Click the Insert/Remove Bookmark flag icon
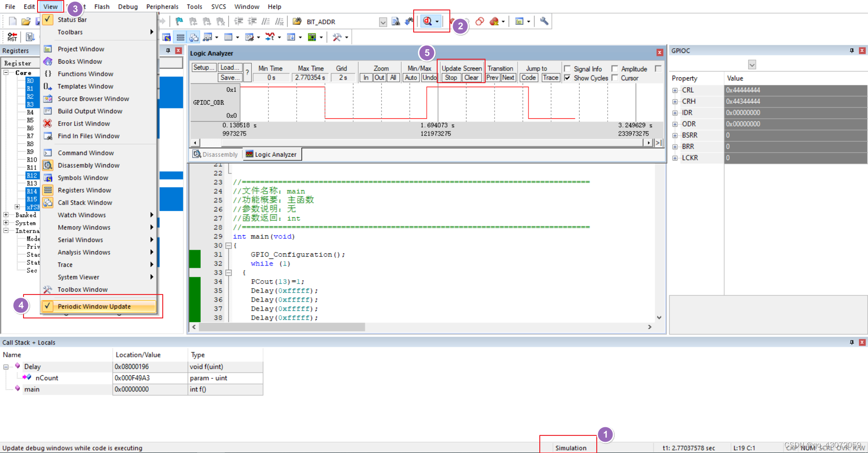 [x=179, y=21]
